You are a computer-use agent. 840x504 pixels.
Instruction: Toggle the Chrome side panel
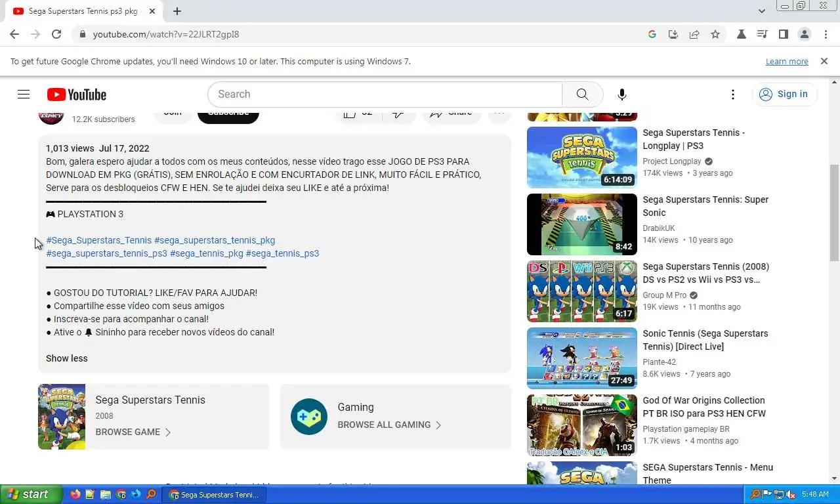[784, 34]
